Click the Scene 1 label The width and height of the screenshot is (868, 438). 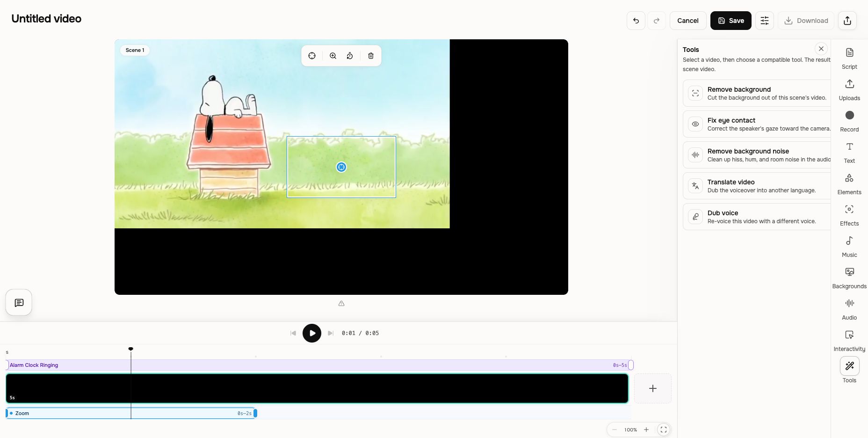(135, 50)
